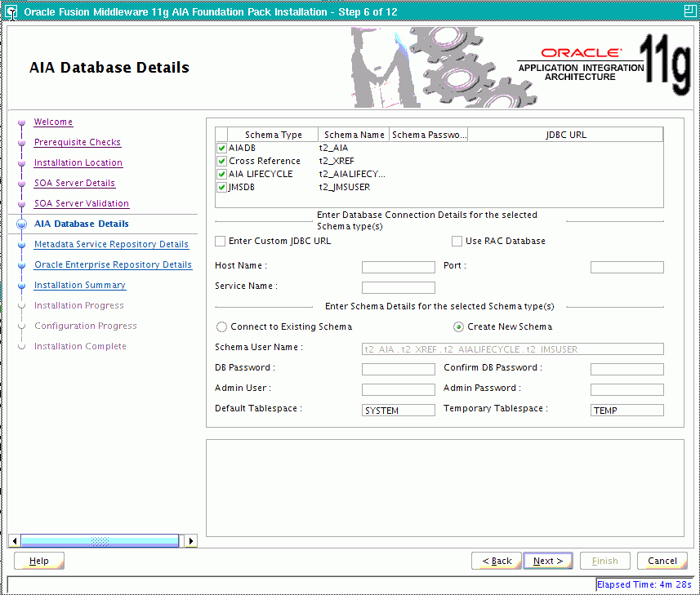Uncheck the AIA LIFECYCLE schema checkbox

click(x=221, y=174)
